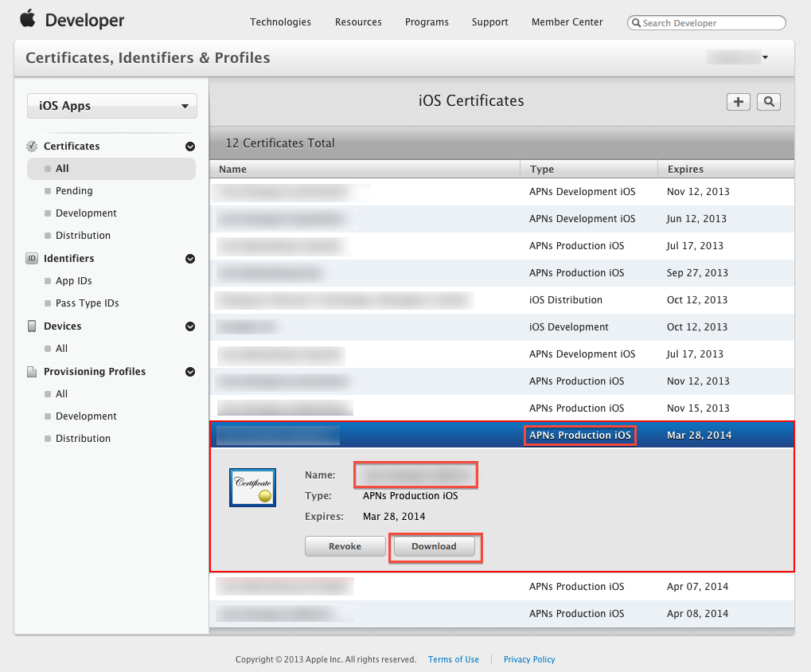This screenshot has height=672, width=811.
Task: Click the Apple logo icon
Action: click(28, 18)
